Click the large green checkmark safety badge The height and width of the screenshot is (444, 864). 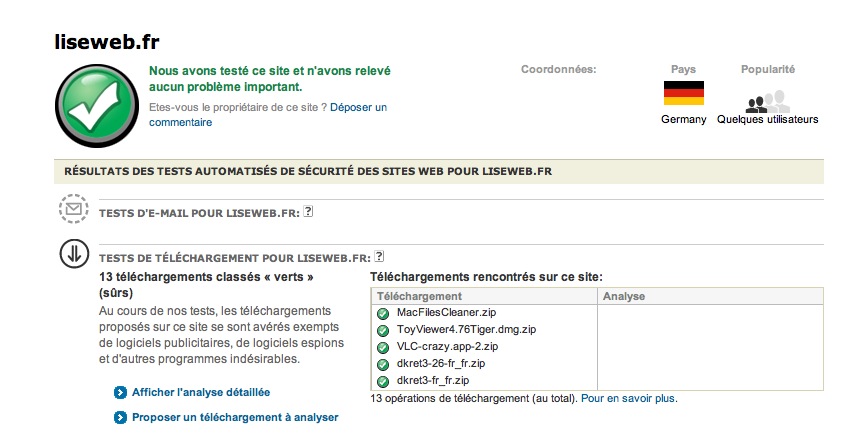98,107
